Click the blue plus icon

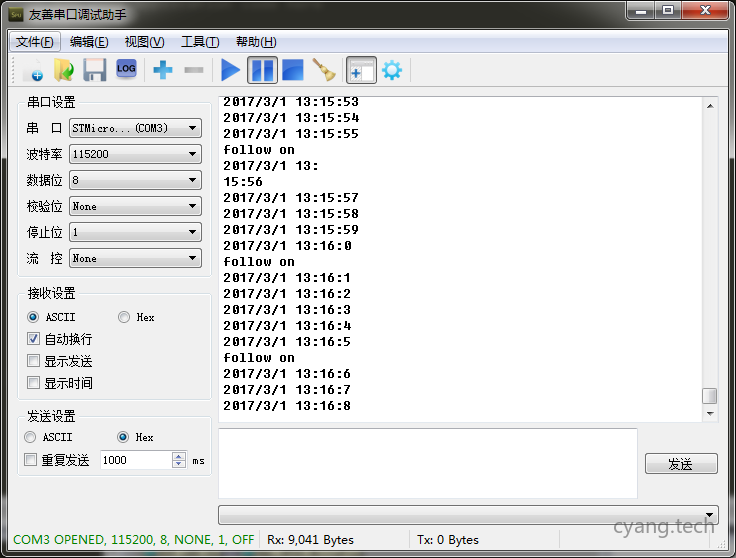point(162,70)
